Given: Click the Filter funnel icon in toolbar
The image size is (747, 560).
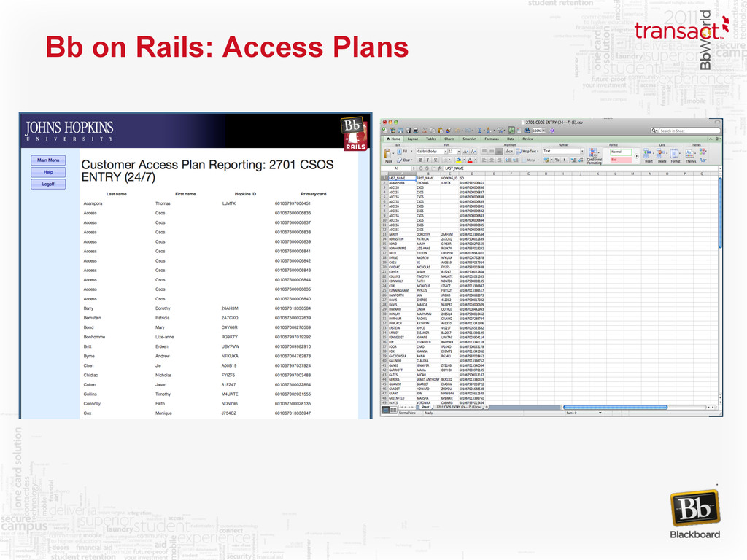Looking at the screenshot, I should click(x=500, y=131).
